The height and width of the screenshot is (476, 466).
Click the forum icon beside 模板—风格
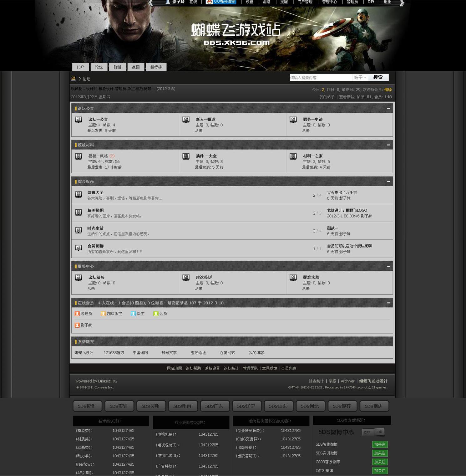coord(79,156)
